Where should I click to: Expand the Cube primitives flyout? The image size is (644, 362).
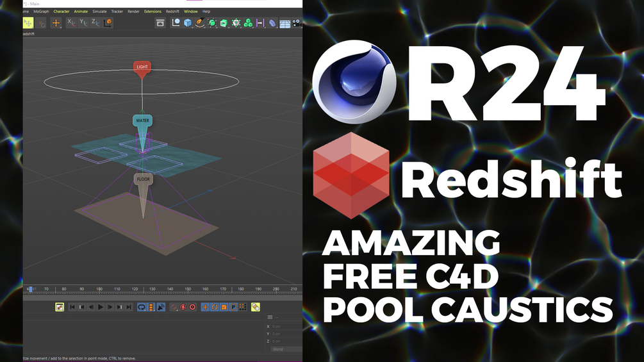tap(188, 22)
